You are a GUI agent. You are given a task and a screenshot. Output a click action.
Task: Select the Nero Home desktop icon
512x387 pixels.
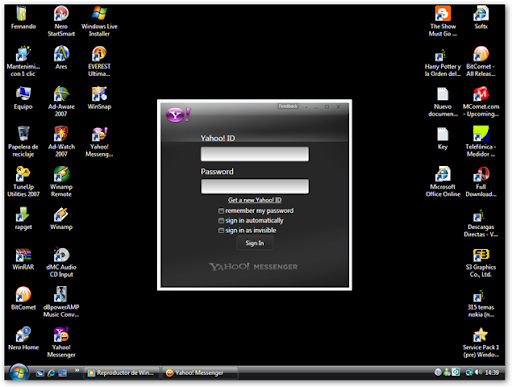(x=23, y=335)
